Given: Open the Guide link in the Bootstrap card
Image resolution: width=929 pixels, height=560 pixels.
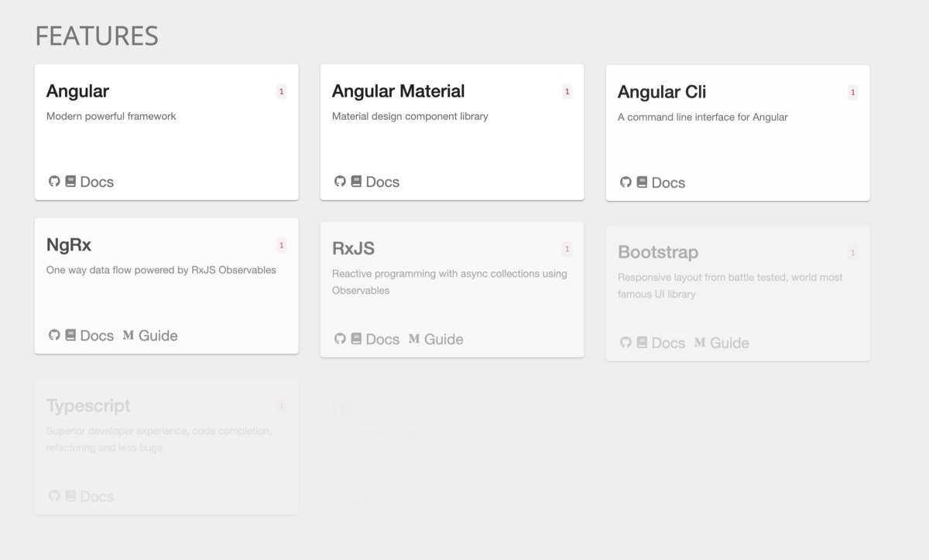Looking at the screenshot, I should click(729, 343).
